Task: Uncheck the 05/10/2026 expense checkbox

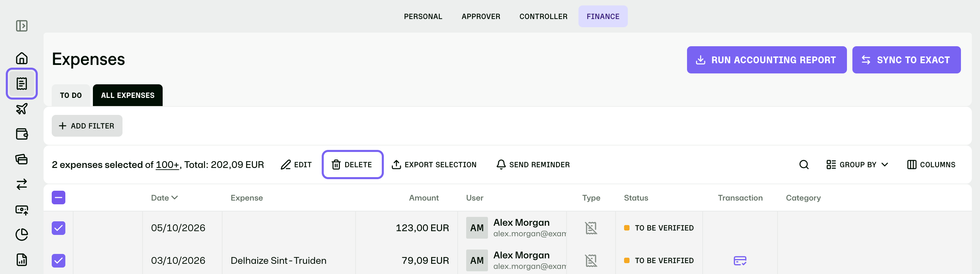Action: (59, 228)
